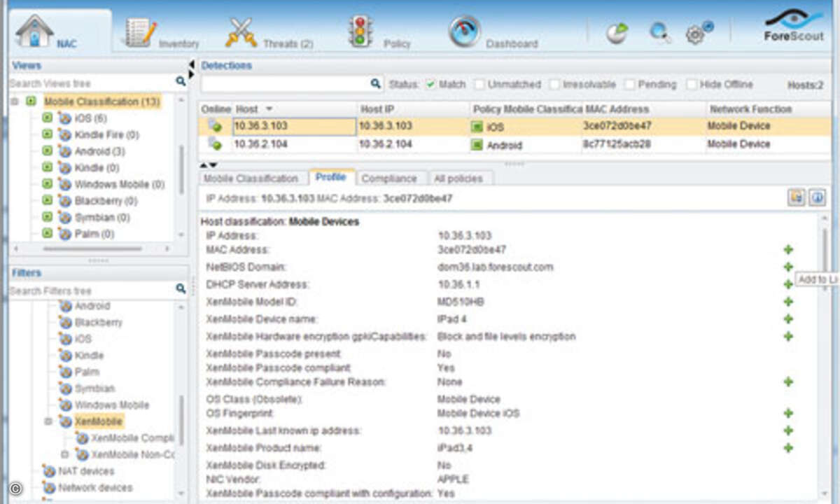This screenshot has width=840, height=504.
Task: Open the gear options icon
Action: point(699,33)
